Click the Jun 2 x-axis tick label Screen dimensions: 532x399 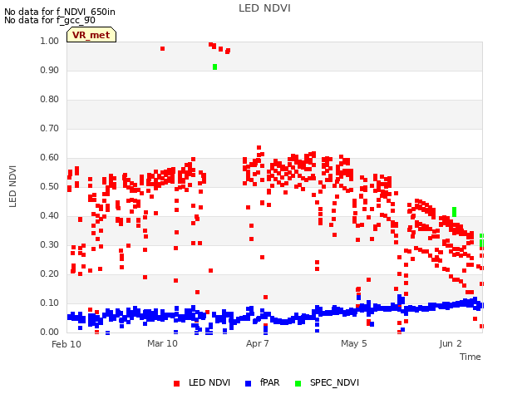(451, 343)
